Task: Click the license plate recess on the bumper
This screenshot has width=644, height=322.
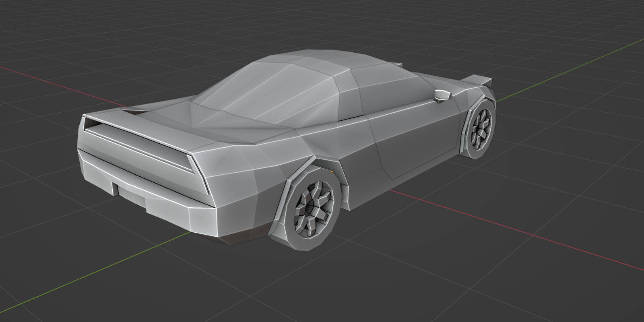Action: 130,194
